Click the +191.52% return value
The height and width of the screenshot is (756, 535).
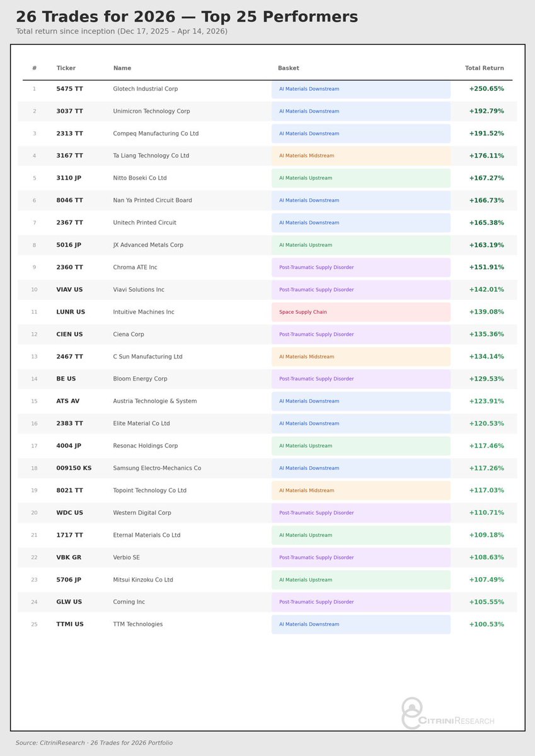coord(486,134)
